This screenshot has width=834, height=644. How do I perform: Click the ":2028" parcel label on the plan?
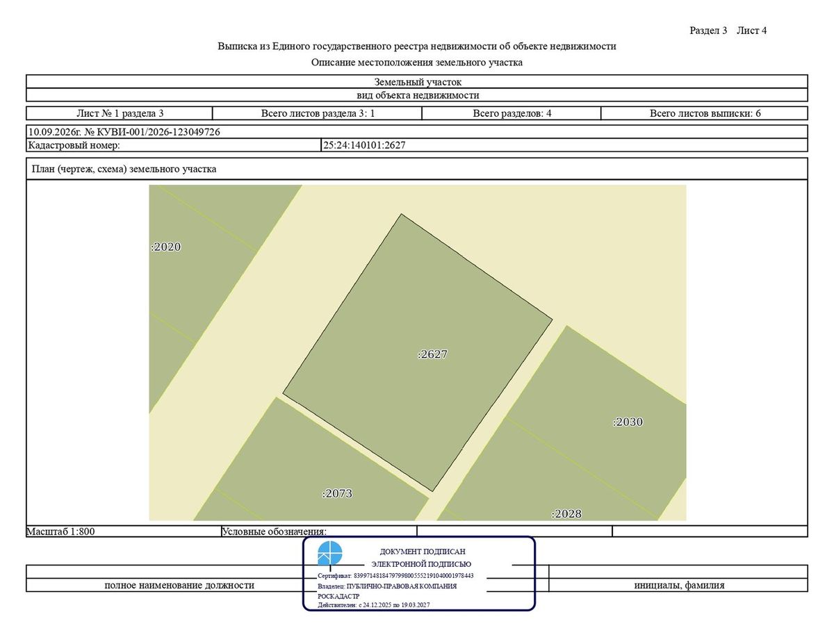coord(566,514)
